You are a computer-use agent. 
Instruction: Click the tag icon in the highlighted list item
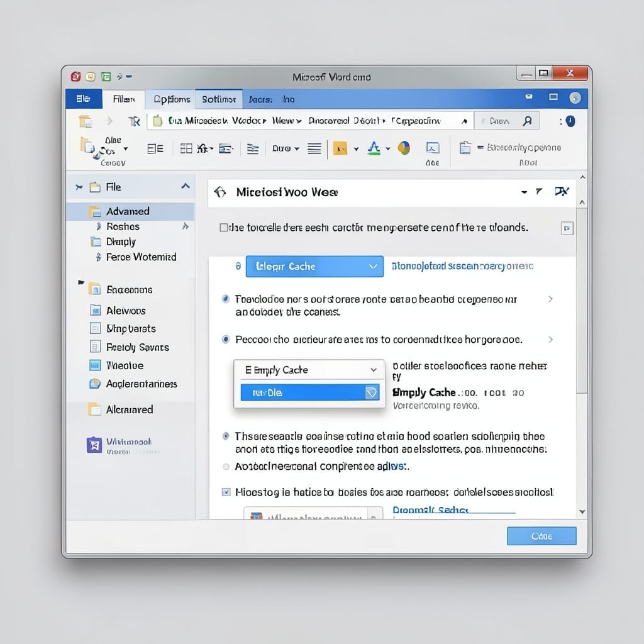pos(371,392)
